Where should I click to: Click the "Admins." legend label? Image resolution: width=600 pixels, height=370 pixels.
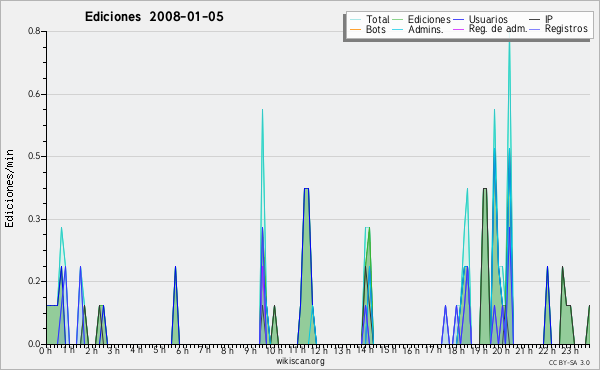tap(426, 29)
